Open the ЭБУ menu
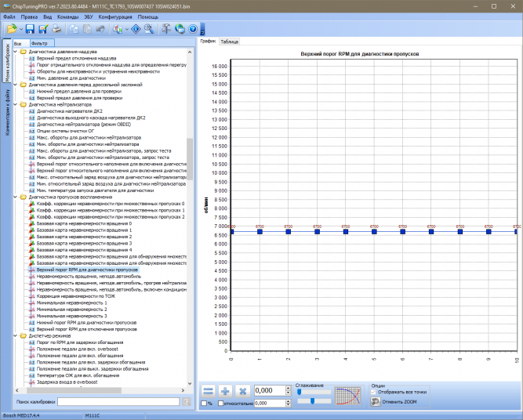523x420 pixels. point(89,16)
